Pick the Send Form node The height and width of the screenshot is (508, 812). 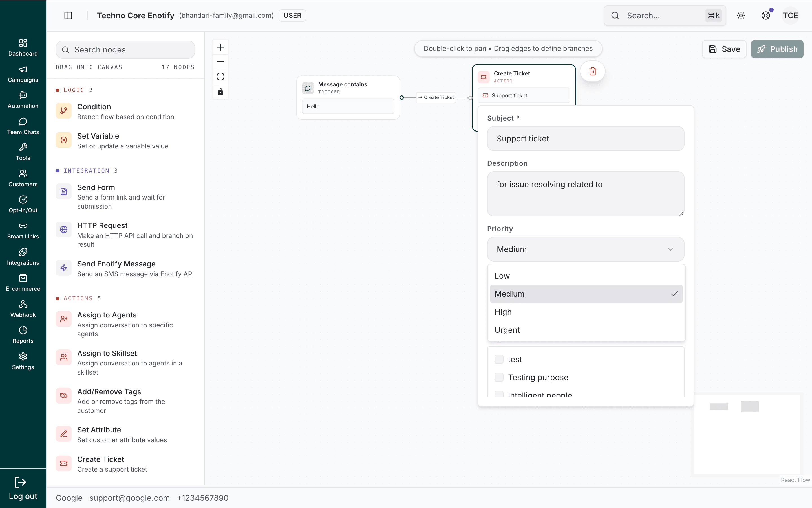click(125, 196)
